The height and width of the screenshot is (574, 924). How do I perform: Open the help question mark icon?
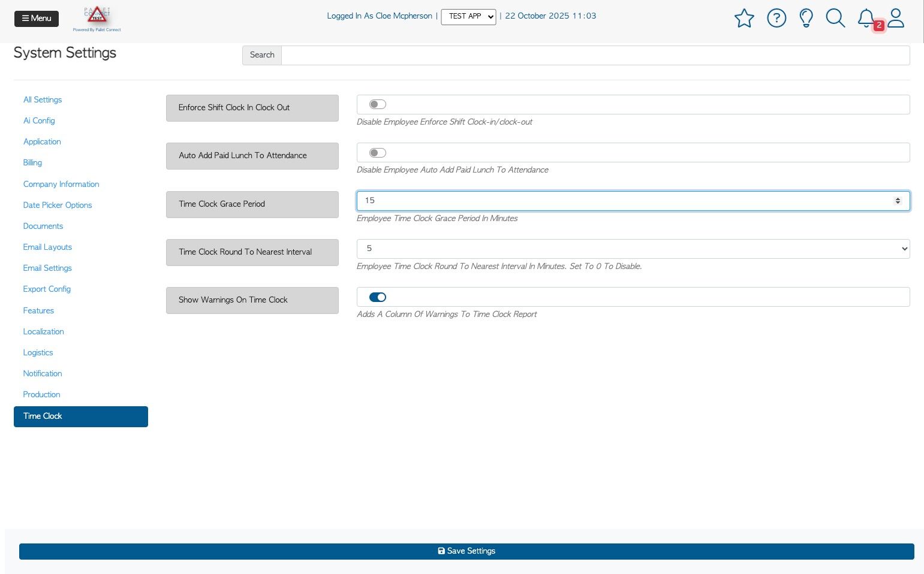click(x=776, y=18)
